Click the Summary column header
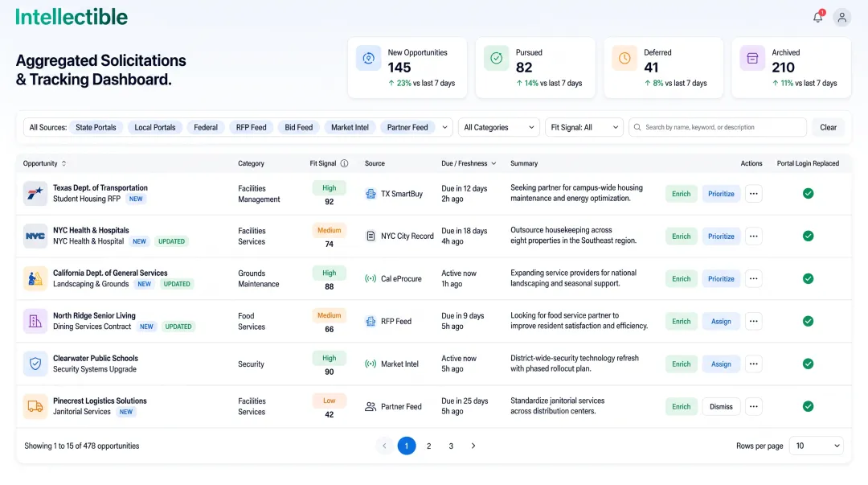Image resolution: width=868 pixels, height=485 pixels. coord(524,163)
